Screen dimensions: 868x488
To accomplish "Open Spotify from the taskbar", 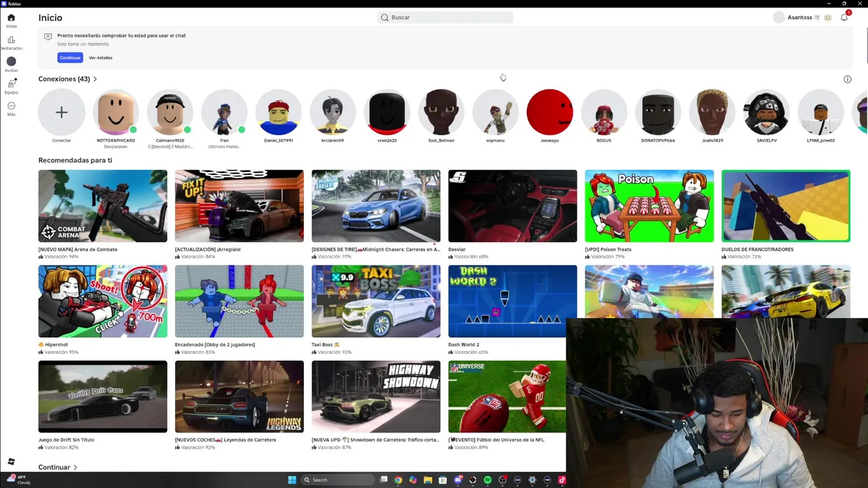I will [x=488, y=480].
